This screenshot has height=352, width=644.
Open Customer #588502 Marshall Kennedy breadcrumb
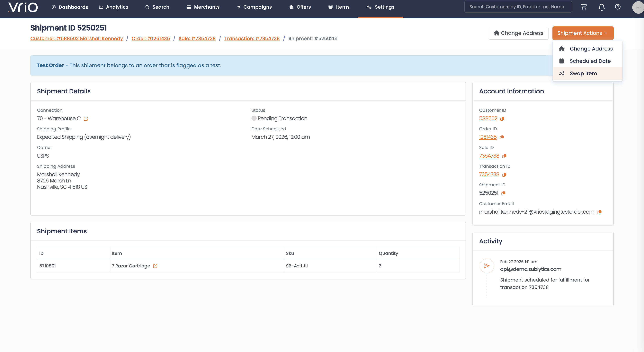tap(76, 39)
